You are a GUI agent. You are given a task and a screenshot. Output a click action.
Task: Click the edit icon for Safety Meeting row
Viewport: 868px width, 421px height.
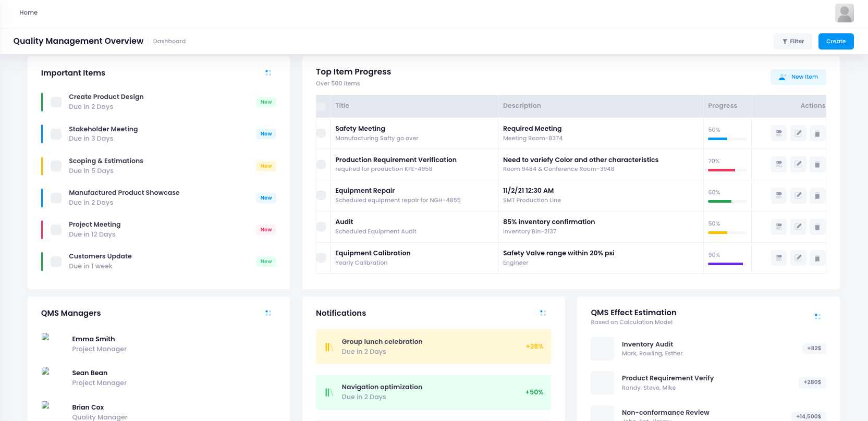point(798,133)
